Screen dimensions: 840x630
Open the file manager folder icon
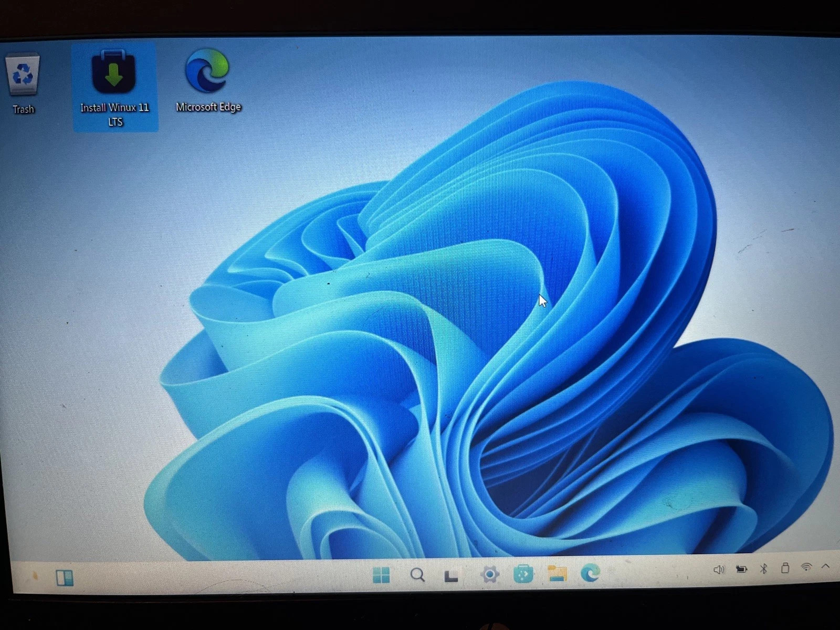click(557, 573)
